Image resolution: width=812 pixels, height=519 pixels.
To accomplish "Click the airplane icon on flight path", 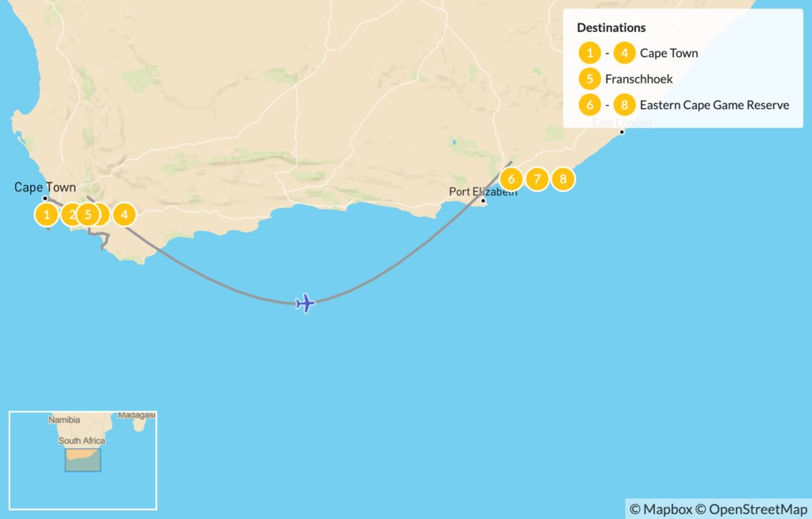I will (305, 303).
